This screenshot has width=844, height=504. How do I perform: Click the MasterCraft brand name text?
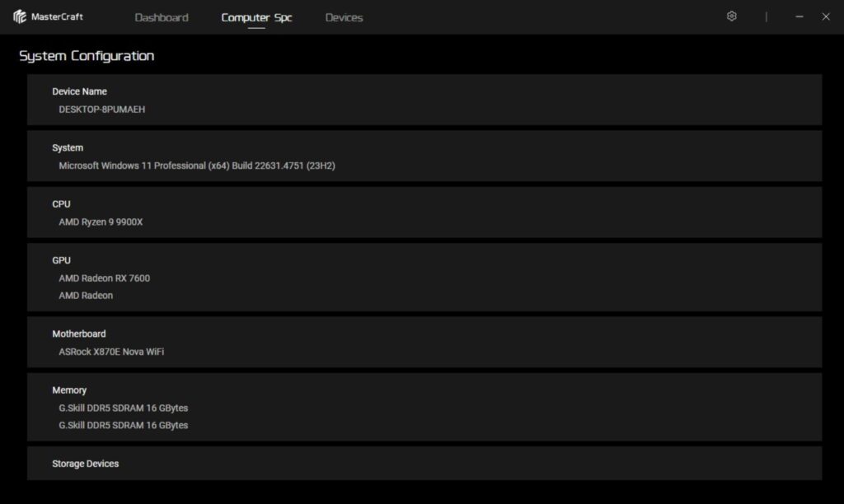click(57, 16)
